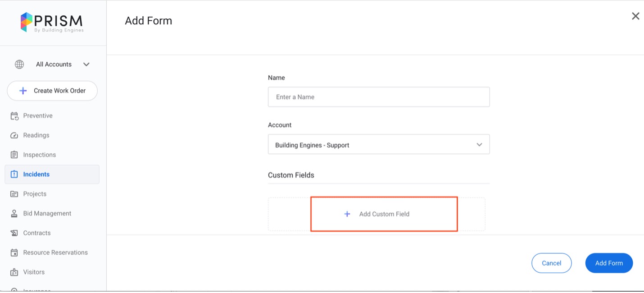644x293 pixels.
Task: Open the Inspections menu item
Action: 40,155
